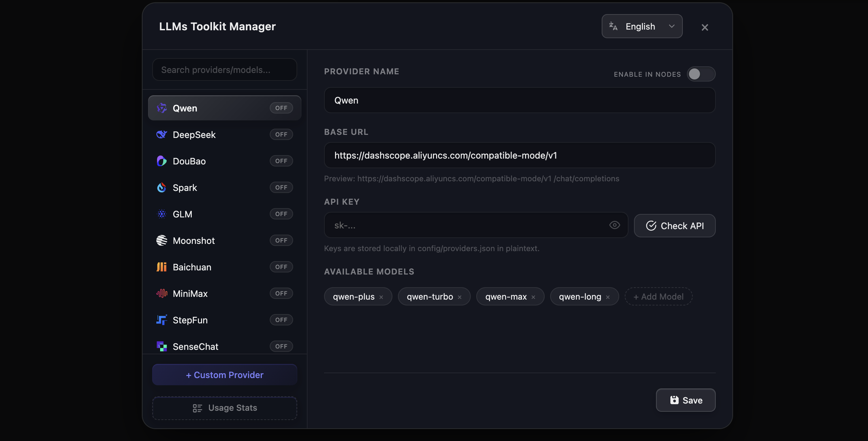Focus the Search providers/models field
The width and height of the screenshot is (868, 441).
point(225,70)
